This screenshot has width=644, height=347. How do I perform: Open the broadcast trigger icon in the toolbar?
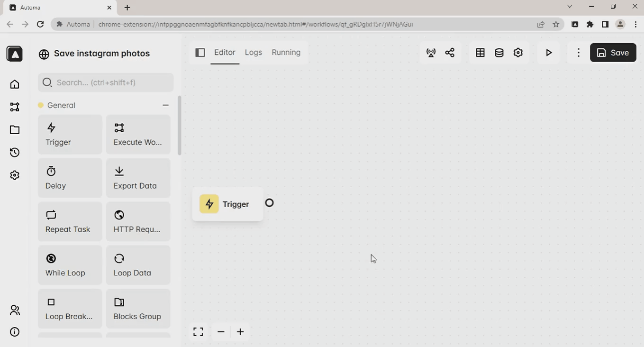[431, 53]
